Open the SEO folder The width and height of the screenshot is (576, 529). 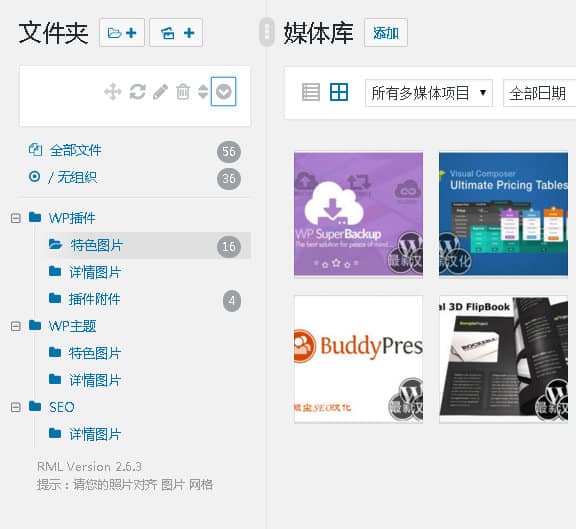tap(62, 407)
